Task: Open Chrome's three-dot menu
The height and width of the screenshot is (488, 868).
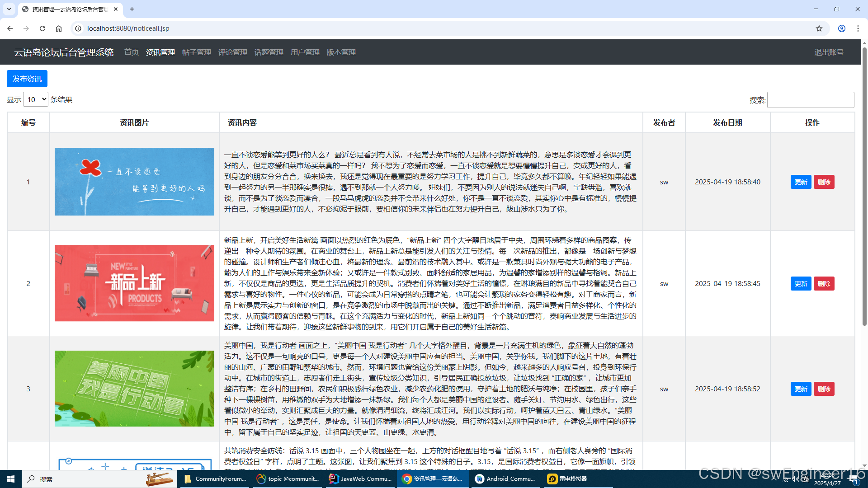Action: 858,28
